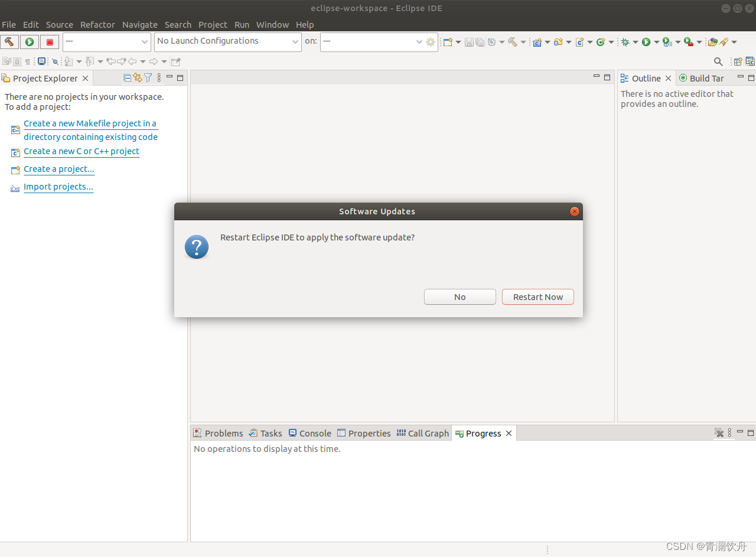Click No in Software Updates dialog
Screen dimensions: 756x557
[460, 297]
